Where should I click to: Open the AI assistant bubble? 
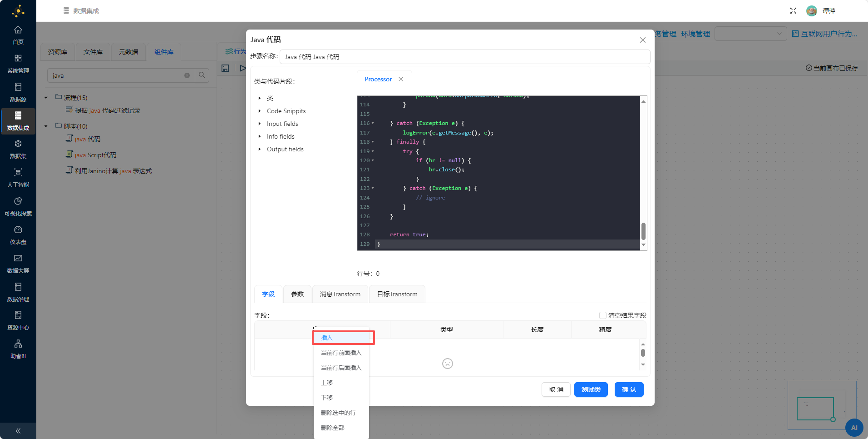pos(854,428)
